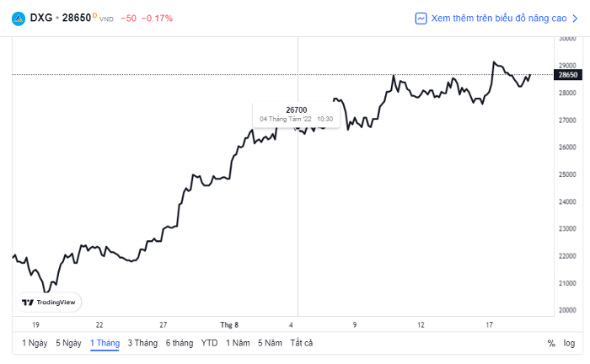Click the chart peak near date 17
Image resolution: width=590 pixels, height=364 pixels.
tap(494, 62)
